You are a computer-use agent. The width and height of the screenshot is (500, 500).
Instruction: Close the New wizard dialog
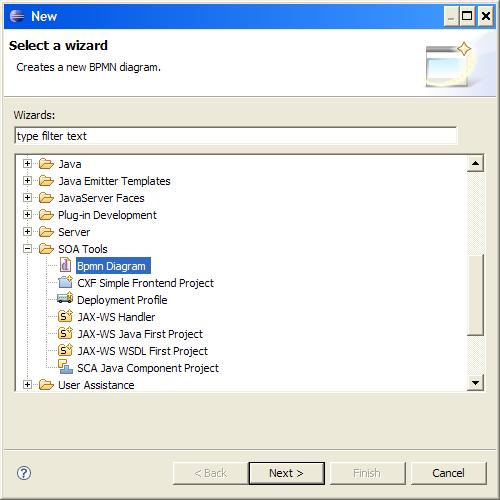486,16
